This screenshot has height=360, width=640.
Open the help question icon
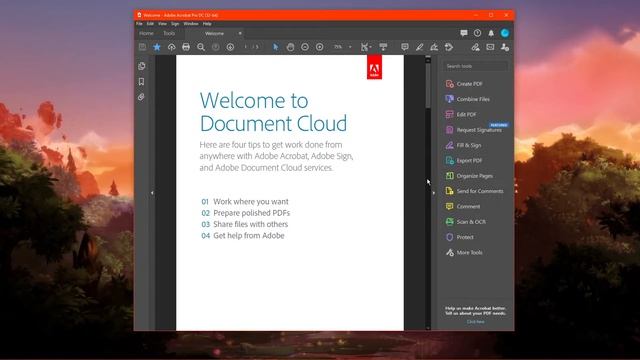[x=477, y=33]
